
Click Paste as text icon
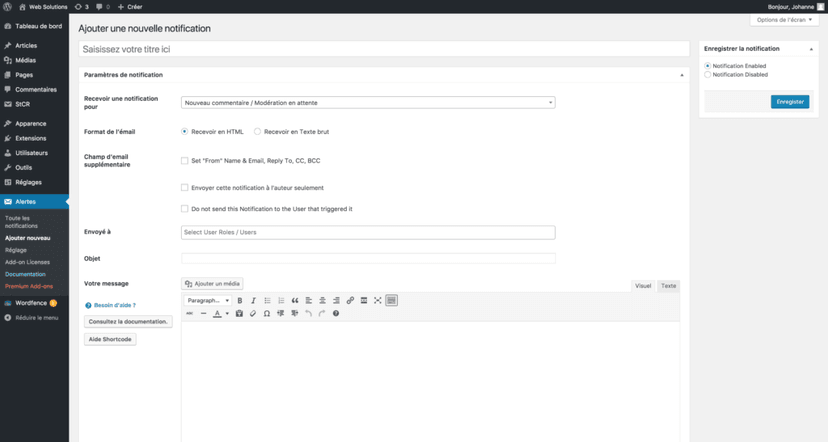tap(239, 313)
